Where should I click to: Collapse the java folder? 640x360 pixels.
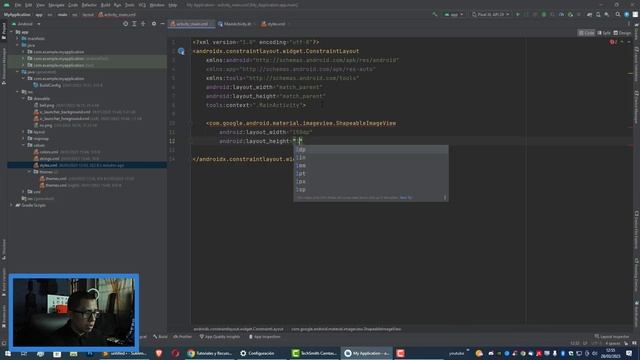point(18,45)
